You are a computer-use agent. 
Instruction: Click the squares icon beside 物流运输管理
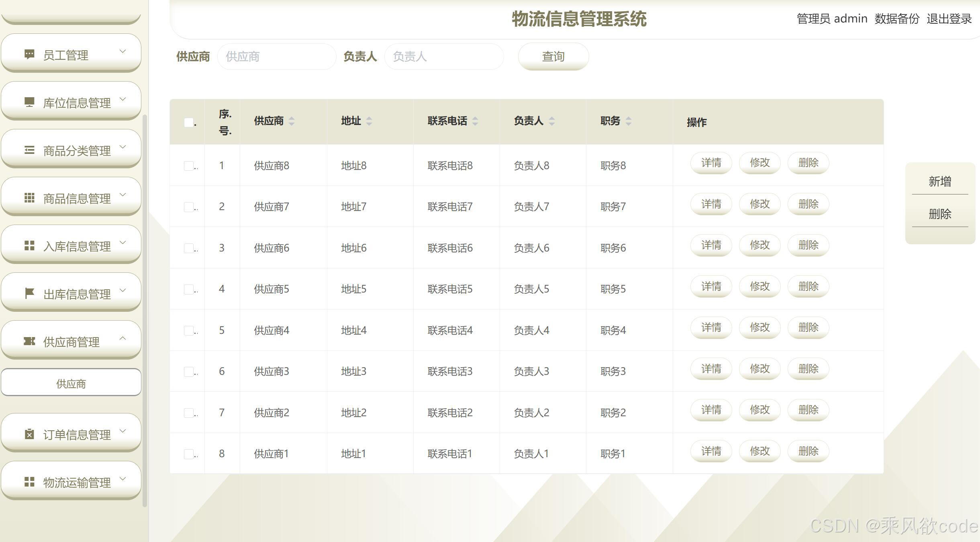click(x=29, y=482)
